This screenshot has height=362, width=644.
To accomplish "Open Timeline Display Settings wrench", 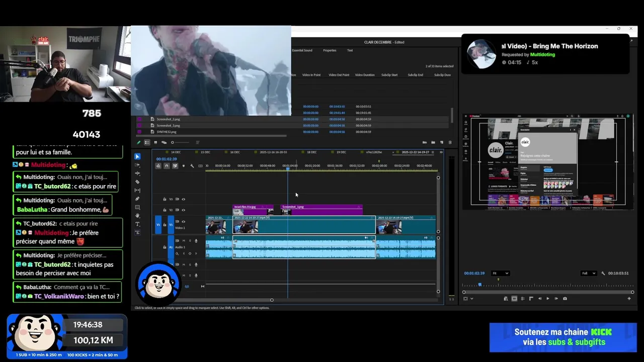I will point(192,166).
